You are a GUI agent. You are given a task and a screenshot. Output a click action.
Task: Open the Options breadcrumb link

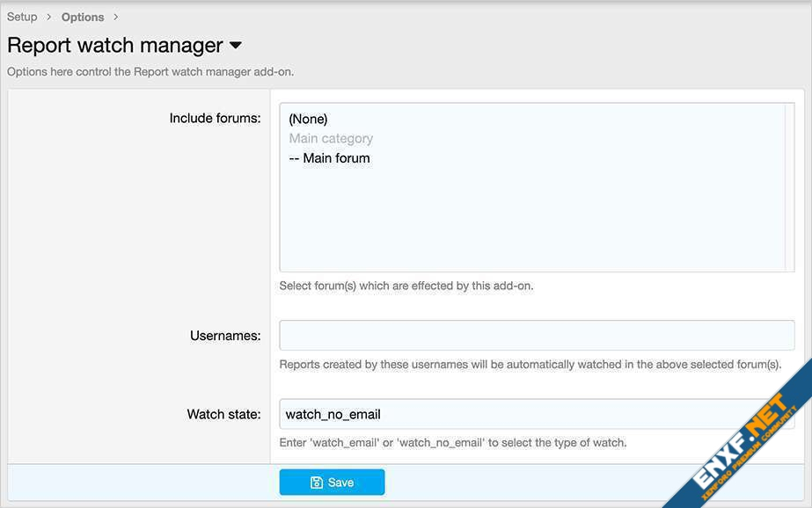[x=83, y=17]
